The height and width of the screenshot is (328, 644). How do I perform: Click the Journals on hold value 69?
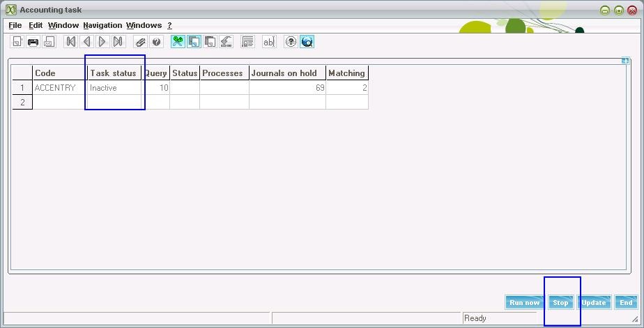click(287, 87)
